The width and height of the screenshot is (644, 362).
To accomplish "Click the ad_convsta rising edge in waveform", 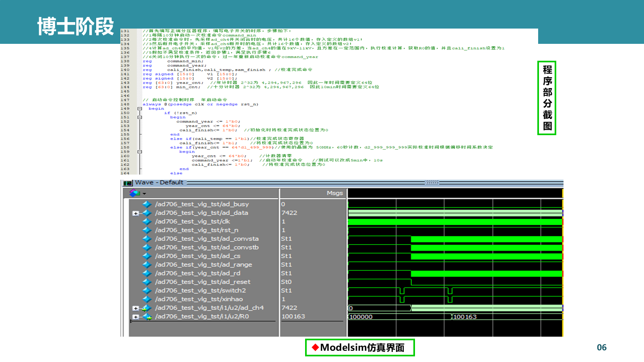I will pos(411,239).
